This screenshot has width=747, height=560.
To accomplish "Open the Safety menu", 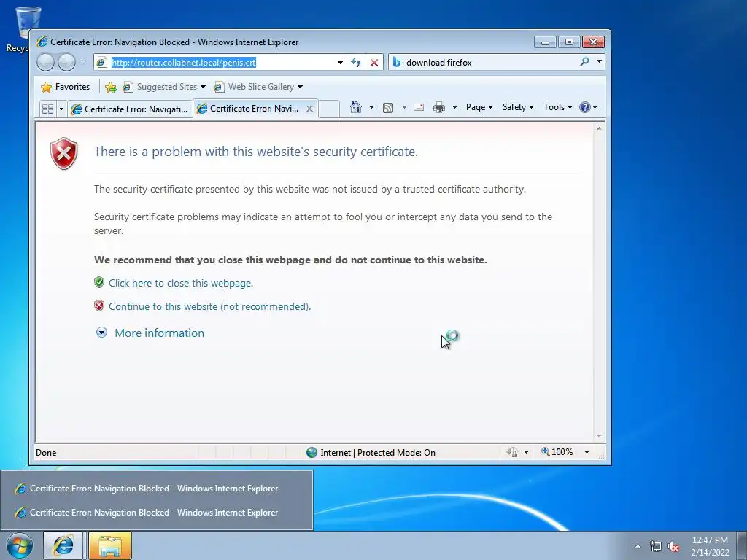I will pyautogui.click(x=518, y=107).
